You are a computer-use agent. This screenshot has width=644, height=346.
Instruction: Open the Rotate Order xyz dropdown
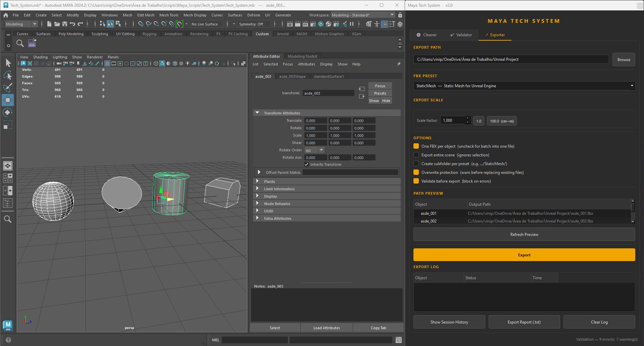pyautogui.click(x=314, y=150)
